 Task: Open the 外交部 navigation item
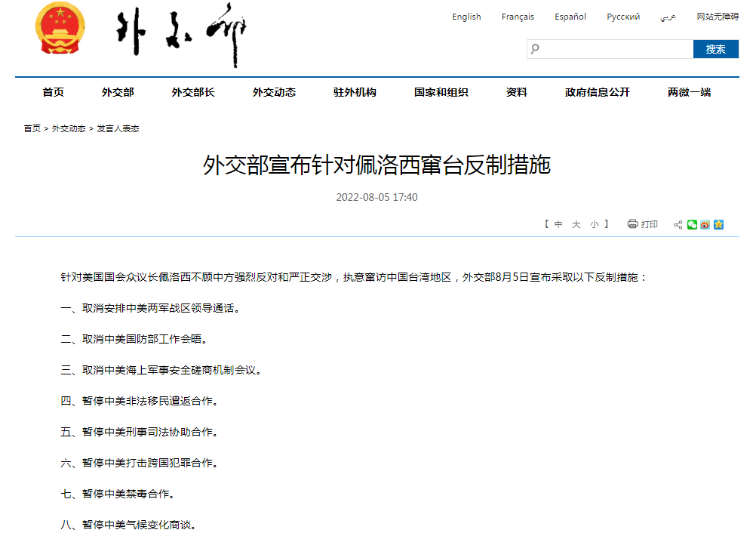pyautogui.click(x=118, y=92)
